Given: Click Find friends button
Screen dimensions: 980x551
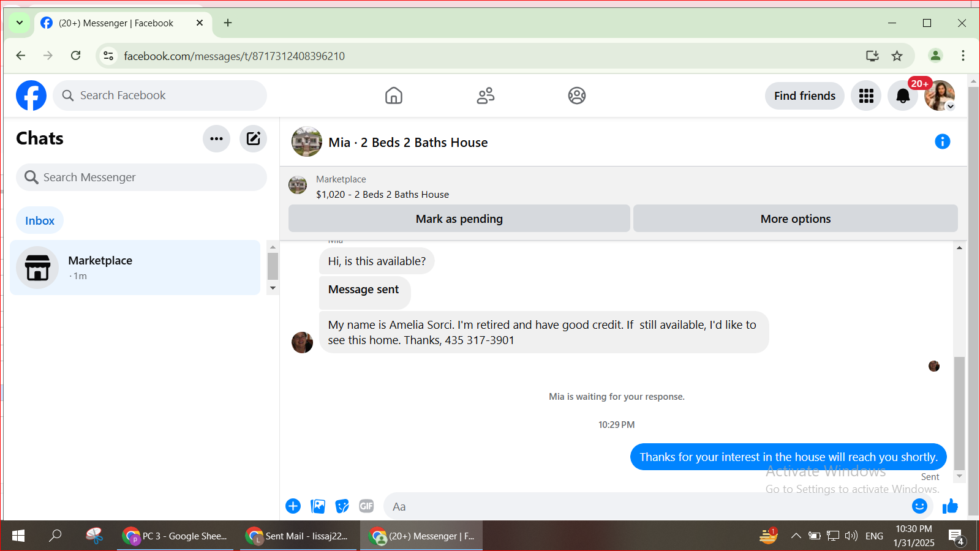Looking at the screenshot, I should [805, 96].
